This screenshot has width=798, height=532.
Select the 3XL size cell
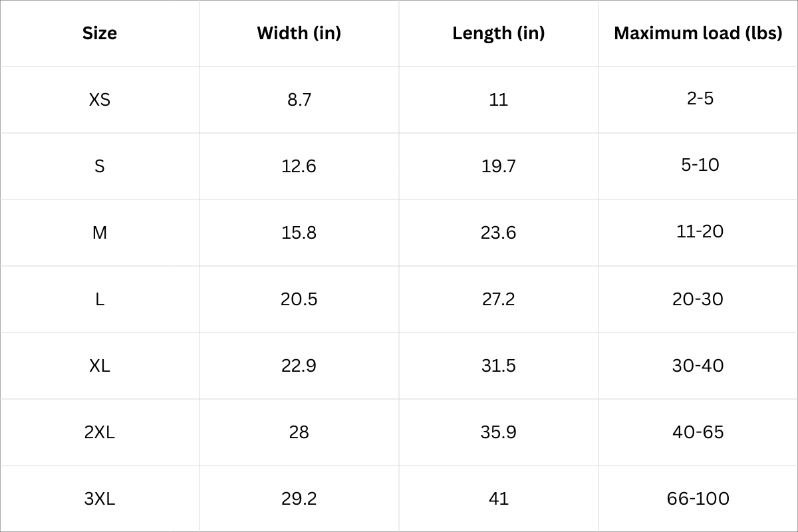[100, 499]
